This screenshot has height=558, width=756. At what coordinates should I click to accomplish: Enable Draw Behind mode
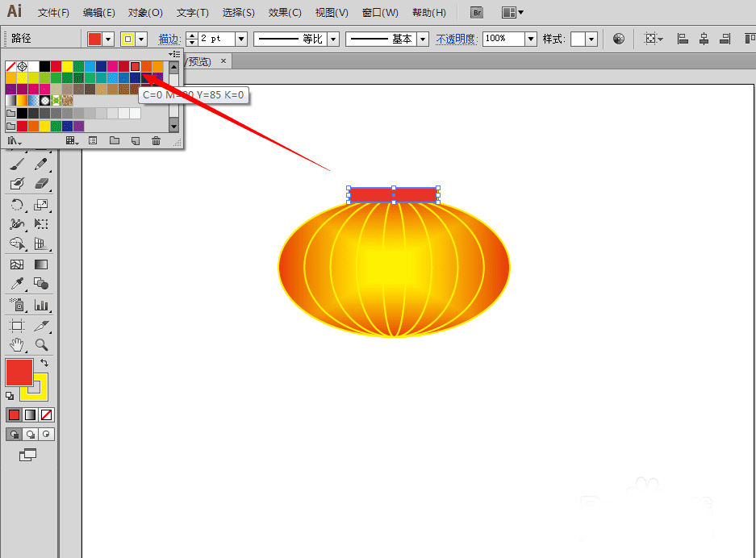pyautogui.click(x=31, y=434)
